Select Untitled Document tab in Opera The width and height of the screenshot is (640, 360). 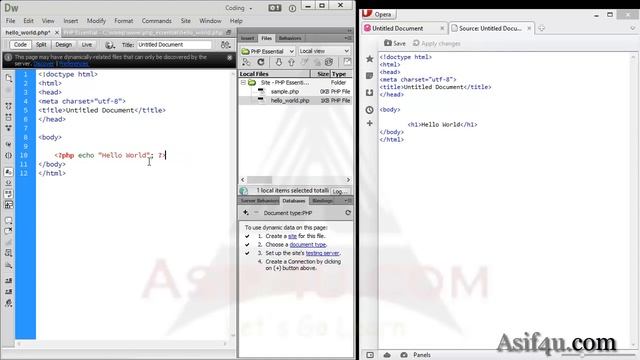click(x=403, y=28)
